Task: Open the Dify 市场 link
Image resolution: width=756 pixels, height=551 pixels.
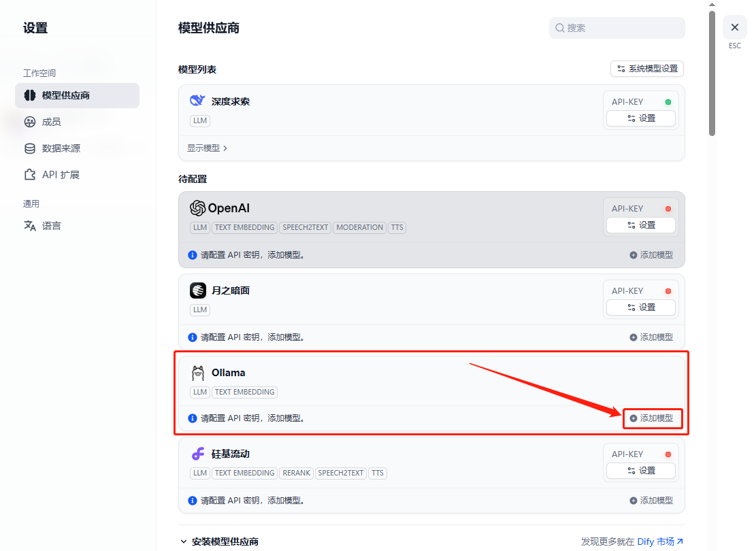Action: coord(660,542)
